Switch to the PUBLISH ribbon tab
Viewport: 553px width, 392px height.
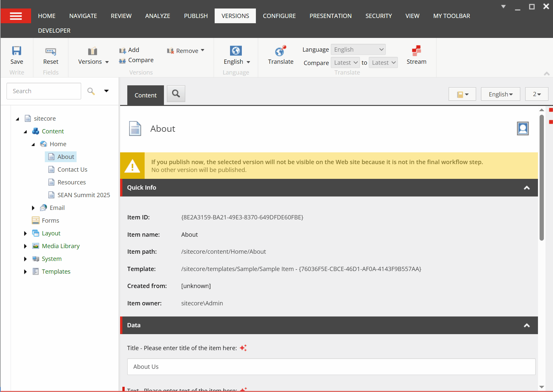point(196,16)
